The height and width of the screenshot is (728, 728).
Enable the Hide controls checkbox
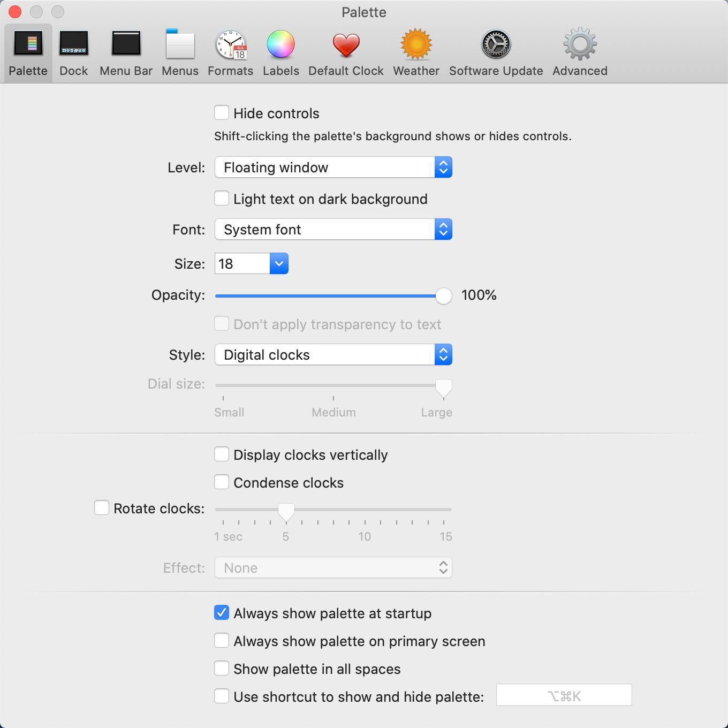[222, 113]
